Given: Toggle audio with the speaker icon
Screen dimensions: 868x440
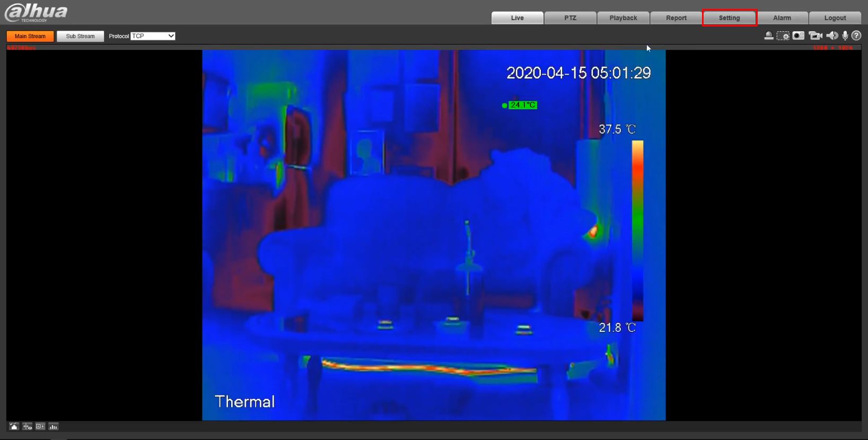Looking at the screenshot, I should [832, 36].
